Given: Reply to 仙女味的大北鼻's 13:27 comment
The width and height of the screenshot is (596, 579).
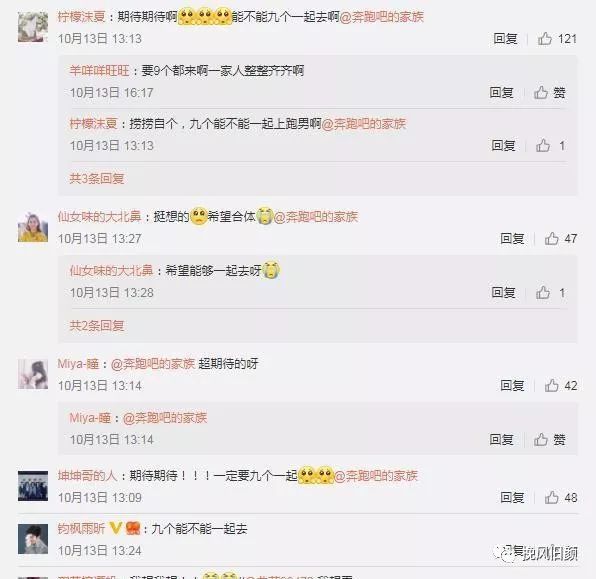Looking at the screenshot, I should point(512,239).
